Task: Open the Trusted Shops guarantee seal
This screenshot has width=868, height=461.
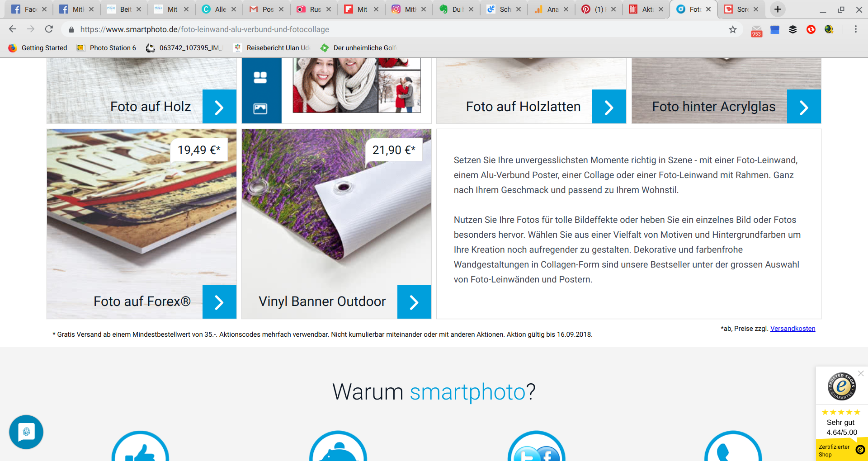Action: click(x=841, y=386)
